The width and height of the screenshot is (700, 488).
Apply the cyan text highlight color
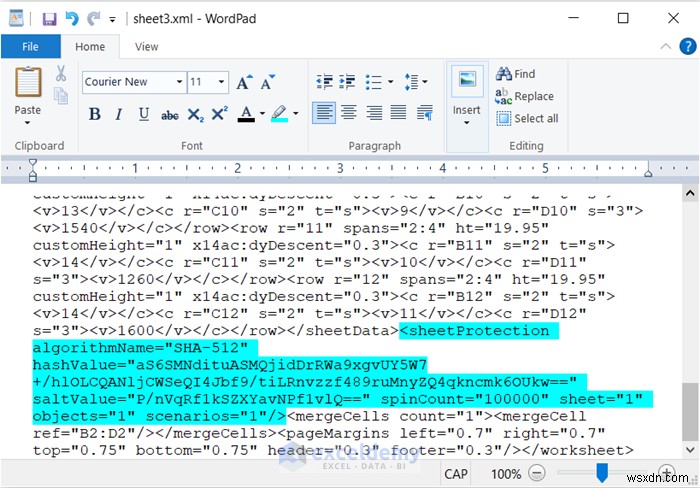pyautogui.click(x=279, y=113)
